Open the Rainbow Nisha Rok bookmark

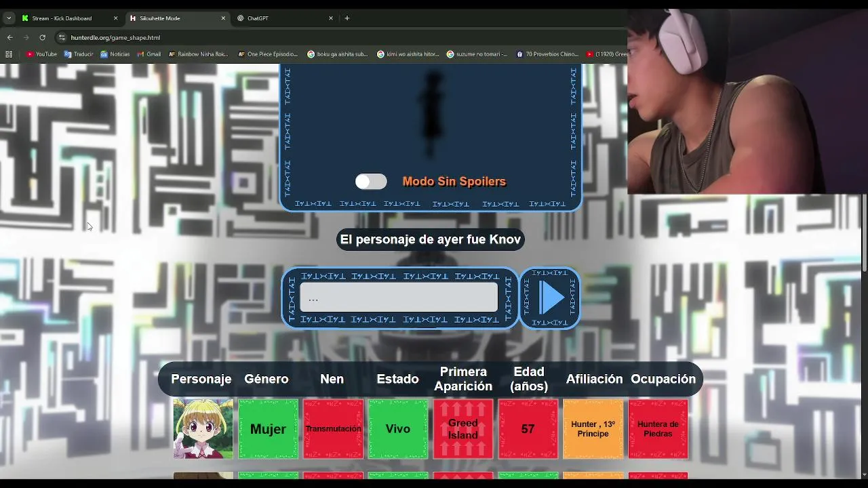pyautogui.click(x=199, y=54)
